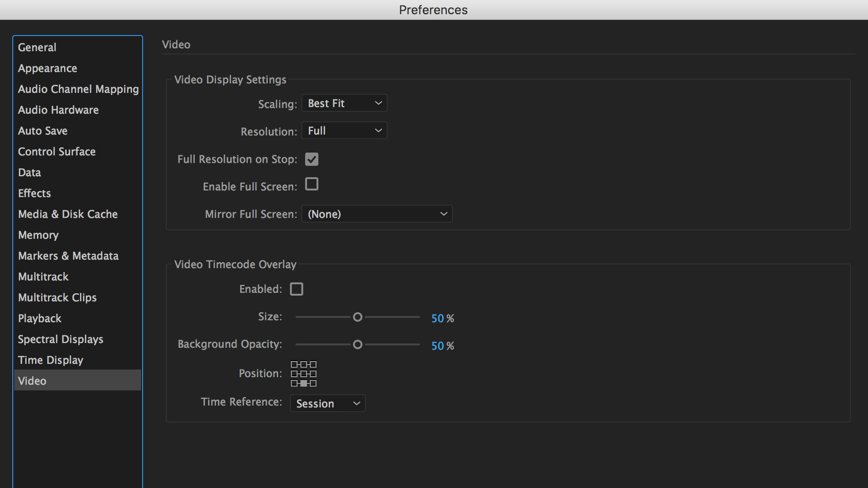Select the middle-left timecode position

click(294, 374)
